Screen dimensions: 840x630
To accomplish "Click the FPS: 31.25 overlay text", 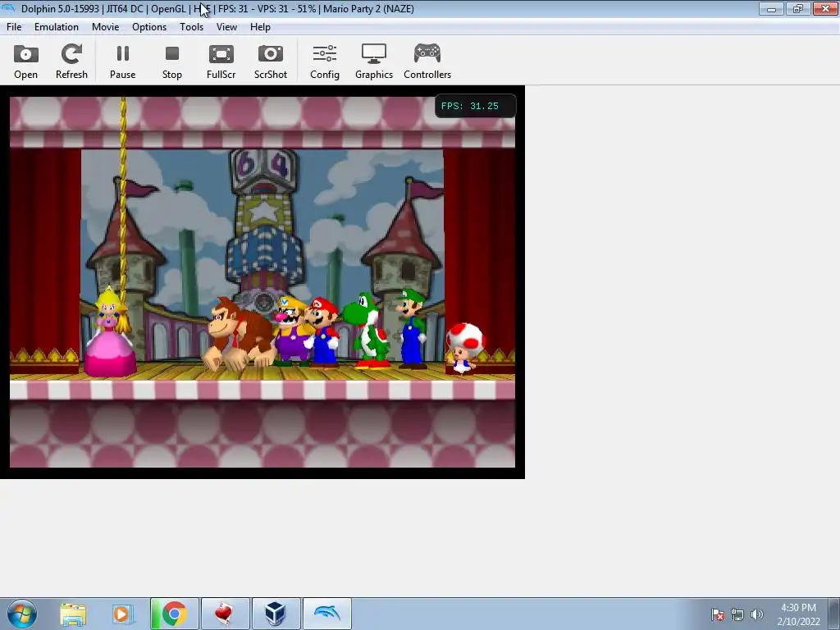I will (x=470, y=106).
